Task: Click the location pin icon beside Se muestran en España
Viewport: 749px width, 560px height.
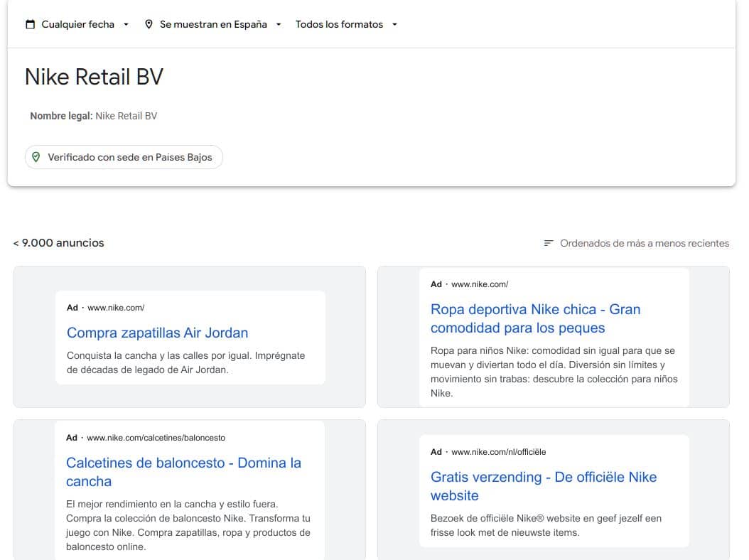Action: tap(149, 24)
